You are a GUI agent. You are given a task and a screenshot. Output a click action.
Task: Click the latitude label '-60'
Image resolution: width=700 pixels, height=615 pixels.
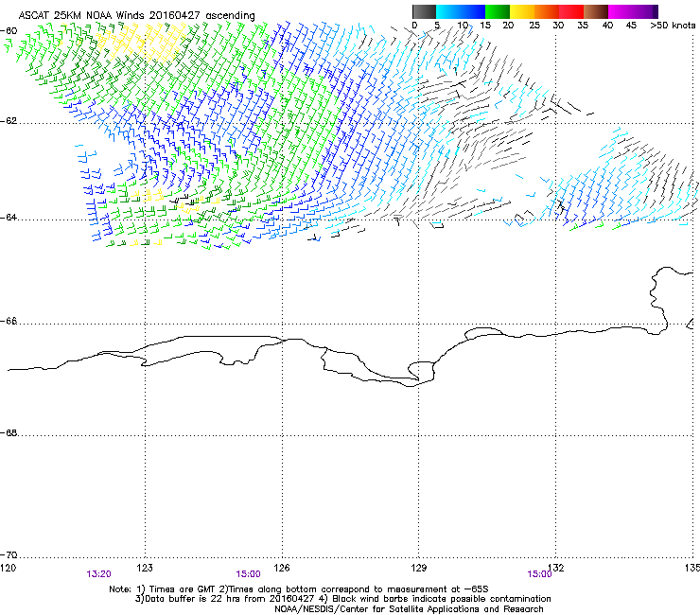pyautogui.click(x=9, y=31)
